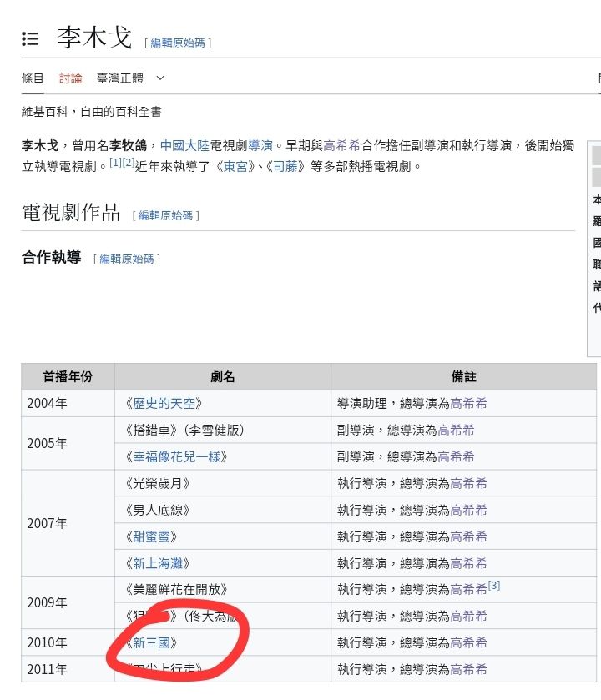
Task: Open the 《甜蜜蜜》 drama link
Action: pos(150,536)
